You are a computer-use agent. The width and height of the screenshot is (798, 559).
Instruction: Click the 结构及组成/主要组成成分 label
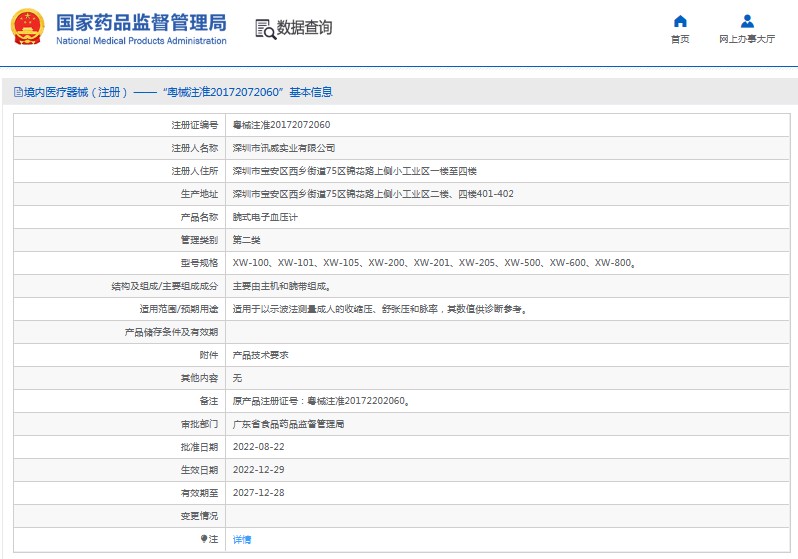pyautogui.click(x=164, y=287)
